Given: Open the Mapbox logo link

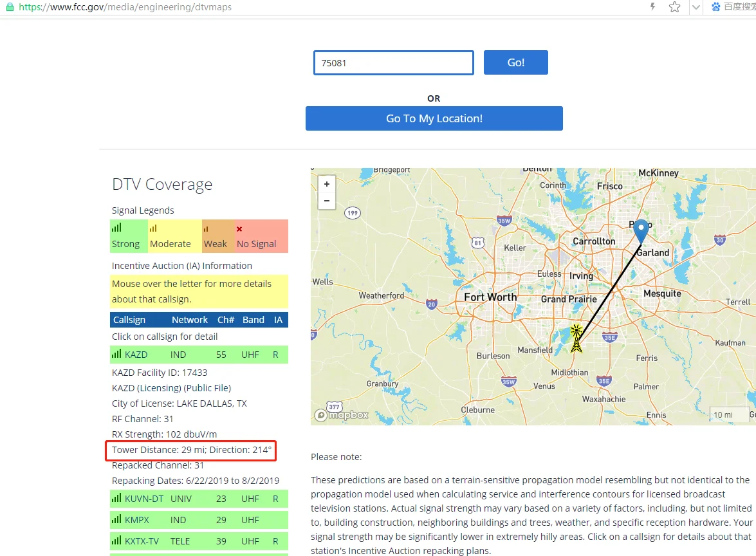Looking at the screenshot, I should tap(342, 414).
